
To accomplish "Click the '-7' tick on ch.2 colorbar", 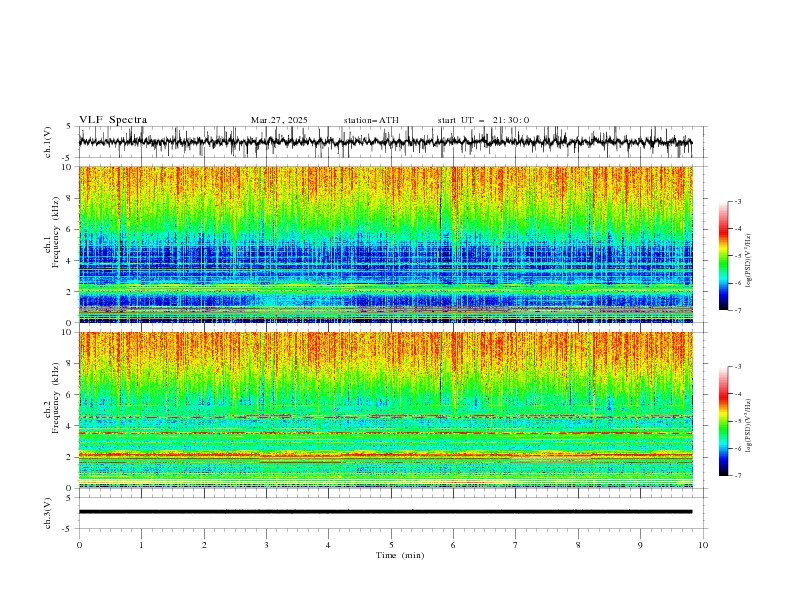I will [x=737, y=475].
